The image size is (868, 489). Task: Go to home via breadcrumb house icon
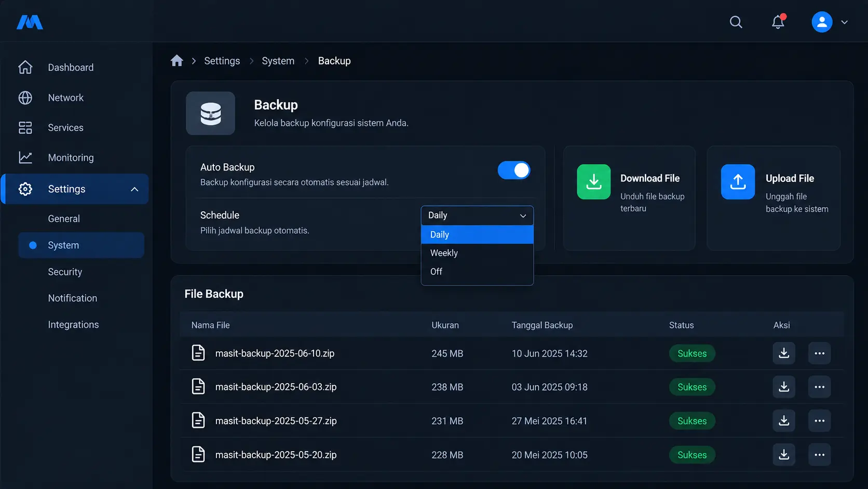tap(177, 61)
